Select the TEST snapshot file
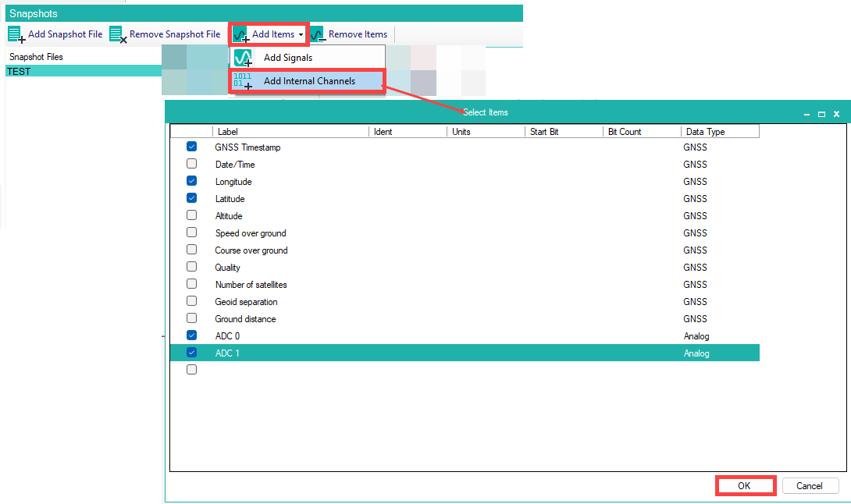This screenshot has height=504, width=851. click(x=19, y=71)
